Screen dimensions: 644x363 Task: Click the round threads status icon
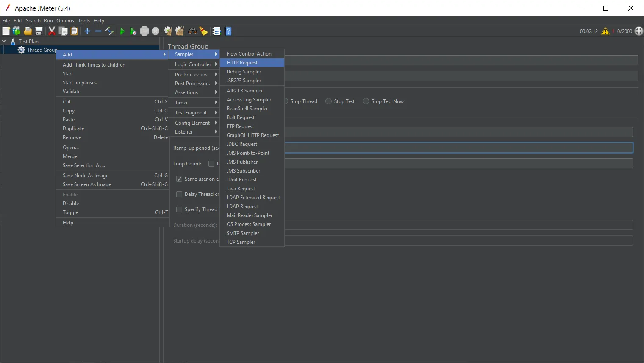click(x=639, y=31)
